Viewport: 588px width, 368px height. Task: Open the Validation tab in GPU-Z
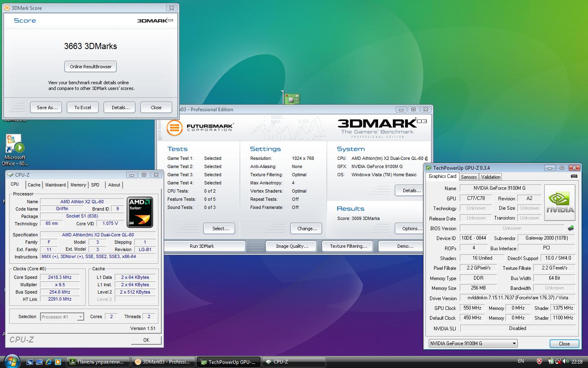(x=490, y=177)
